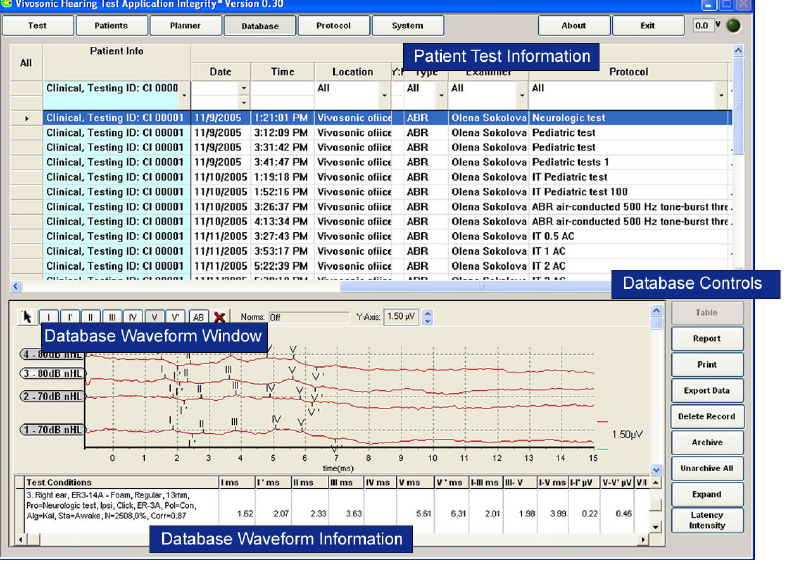This screenshot has height=564, width=792.
Task: Click the red X delete-marker icon
Action: click(x=219, y=317)
